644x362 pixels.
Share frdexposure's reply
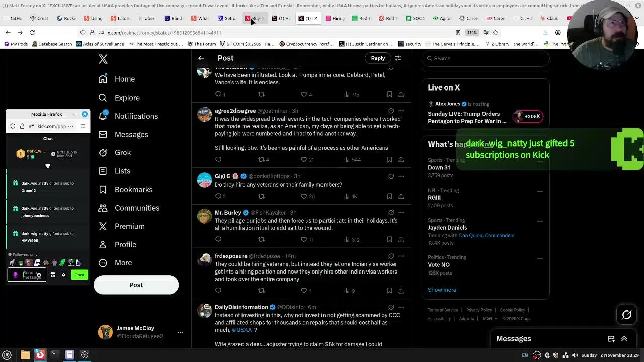401,290
